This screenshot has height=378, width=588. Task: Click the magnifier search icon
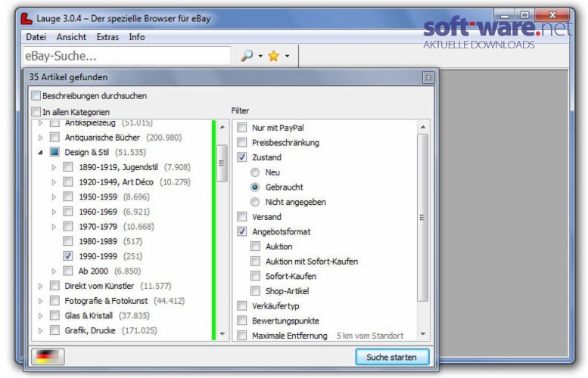[247, 56]
